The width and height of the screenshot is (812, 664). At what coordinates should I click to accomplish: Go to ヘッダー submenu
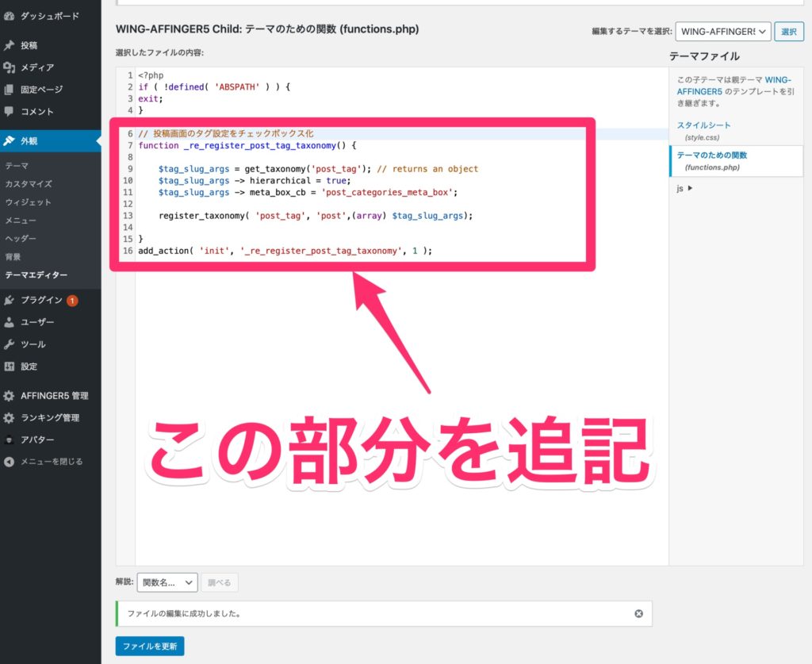pos(21,238)
